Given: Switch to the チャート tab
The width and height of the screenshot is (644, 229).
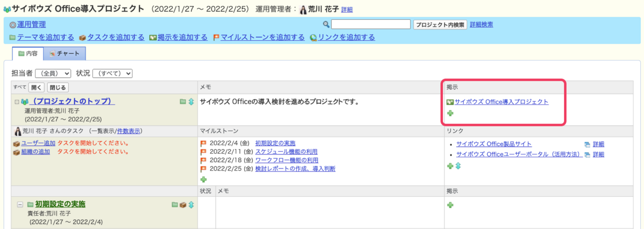Looking at the screenshot, I should click(65, 54).
